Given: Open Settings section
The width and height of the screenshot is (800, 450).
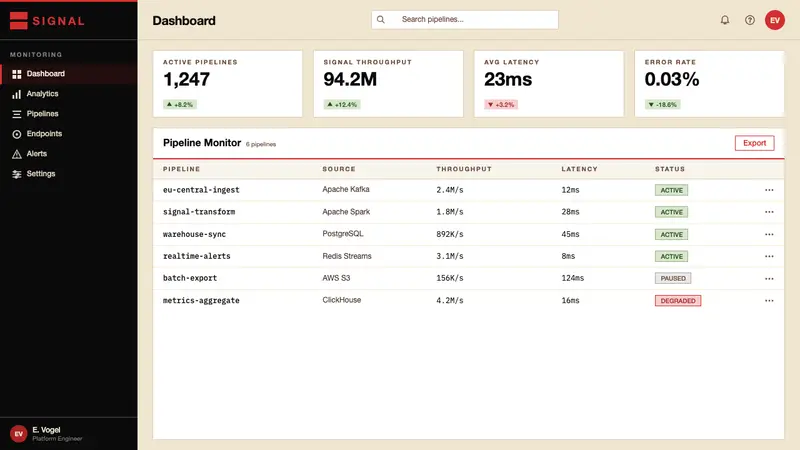Looking at the screenshot, I should click(x=69, y=173).
